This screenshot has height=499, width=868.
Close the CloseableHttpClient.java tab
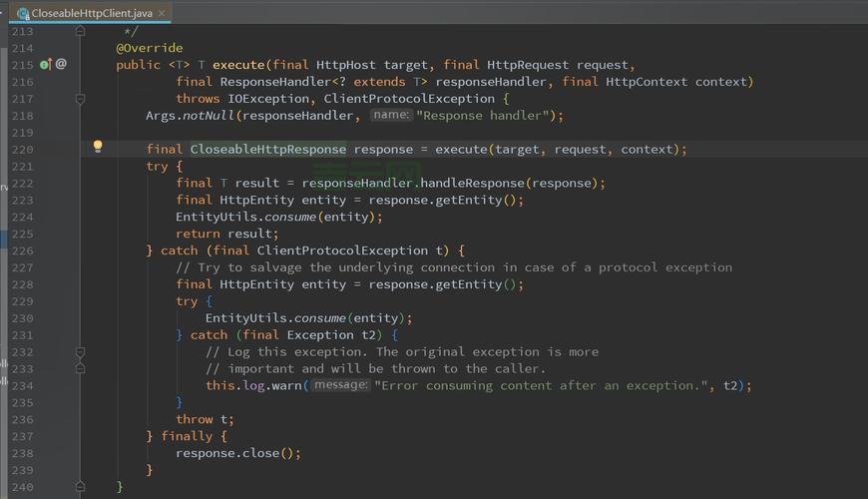tap(164, 13)
